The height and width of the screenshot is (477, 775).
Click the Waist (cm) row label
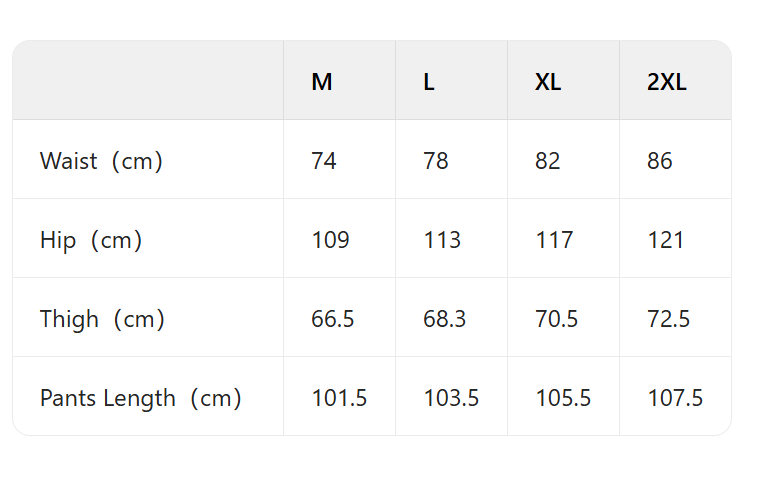pyautogui.click(x=101, y=161)
